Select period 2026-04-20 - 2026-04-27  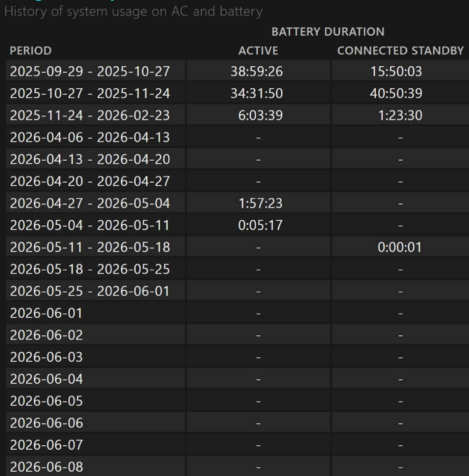click(x=90, y=181)
